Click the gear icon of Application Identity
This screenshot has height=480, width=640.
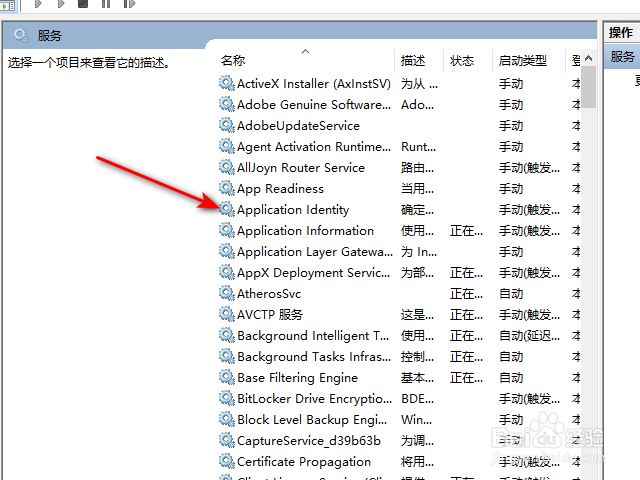tap(227, 209)
